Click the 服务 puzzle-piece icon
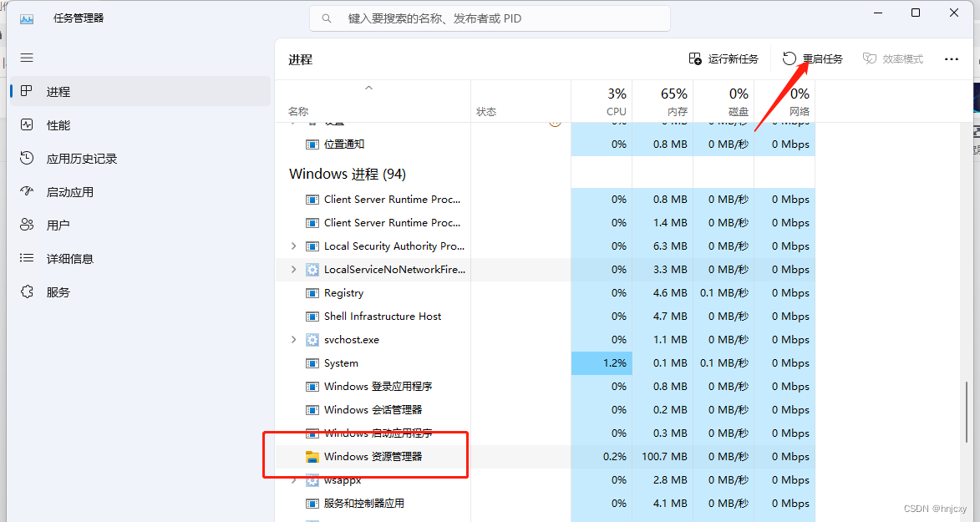 tap(26, 291)
